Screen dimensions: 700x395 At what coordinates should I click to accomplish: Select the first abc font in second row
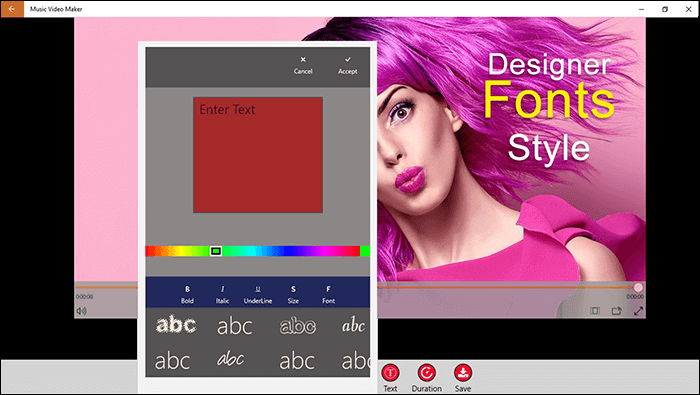[172, 361]
